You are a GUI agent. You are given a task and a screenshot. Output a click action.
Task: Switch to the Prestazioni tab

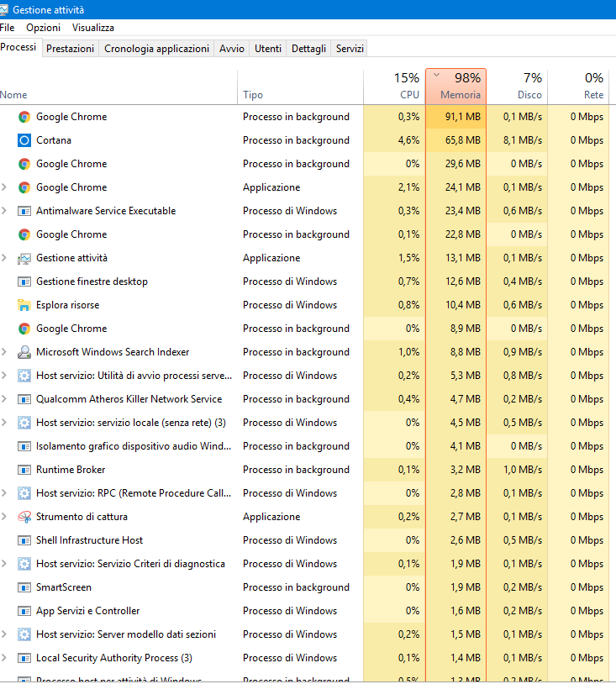click(x=71, y=49)
